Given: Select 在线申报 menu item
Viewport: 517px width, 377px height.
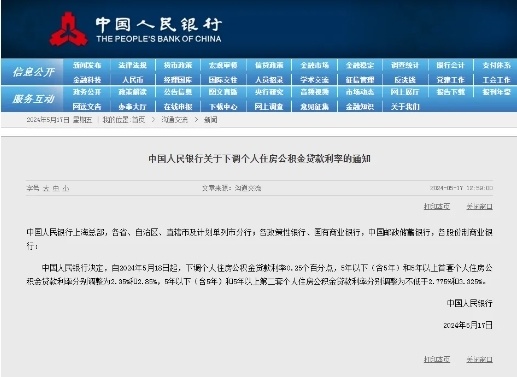Looking at the screenshot, I should point(178,107).
